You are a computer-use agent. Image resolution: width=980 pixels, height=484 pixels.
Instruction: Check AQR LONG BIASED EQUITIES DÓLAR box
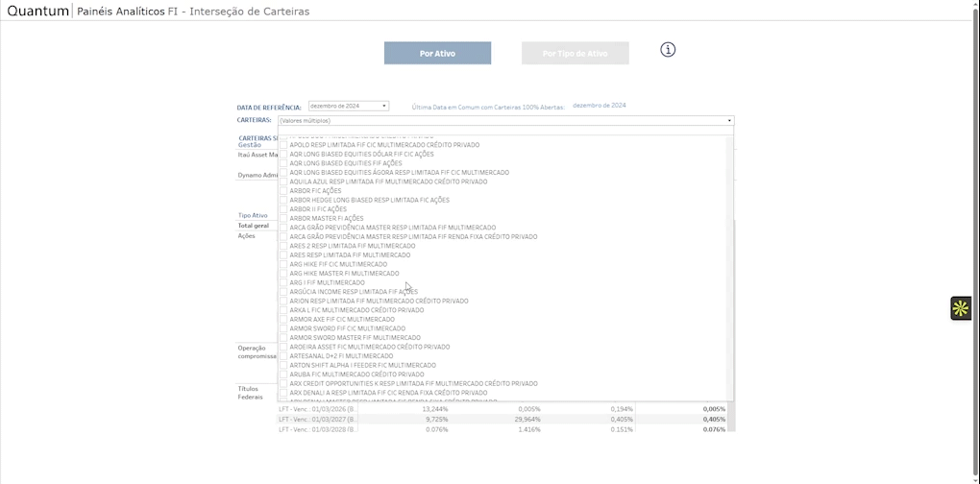(x=283, y=155)
